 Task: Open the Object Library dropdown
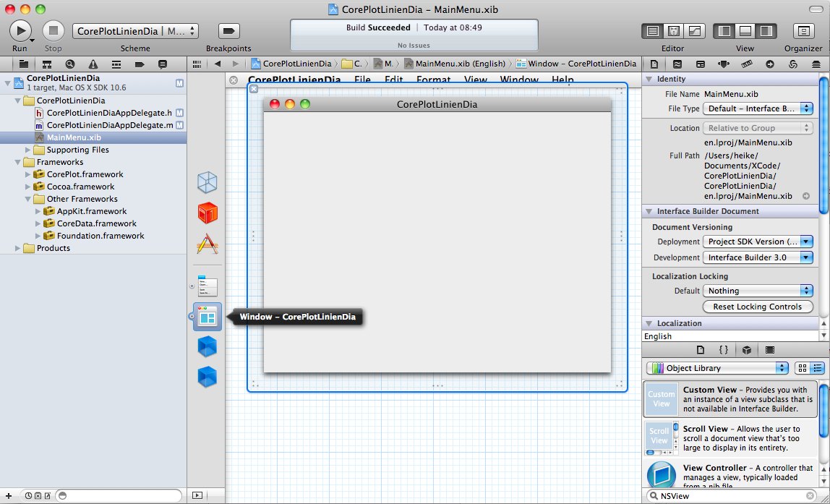point(716,368)
